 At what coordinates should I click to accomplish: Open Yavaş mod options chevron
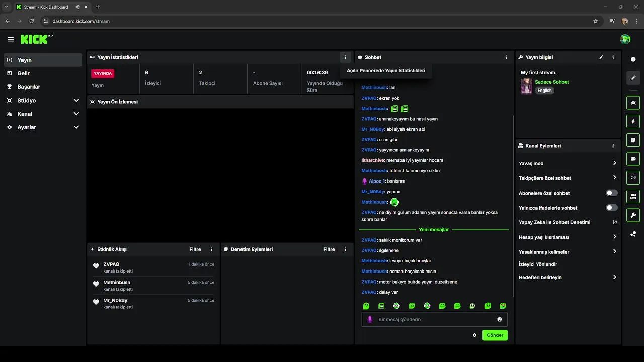(x=614, y=163)
